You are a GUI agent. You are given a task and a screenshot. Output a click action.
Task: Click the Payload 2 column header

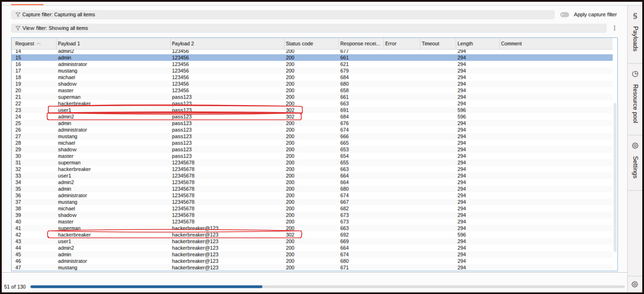pyautogui.click(x=183, y=44)
